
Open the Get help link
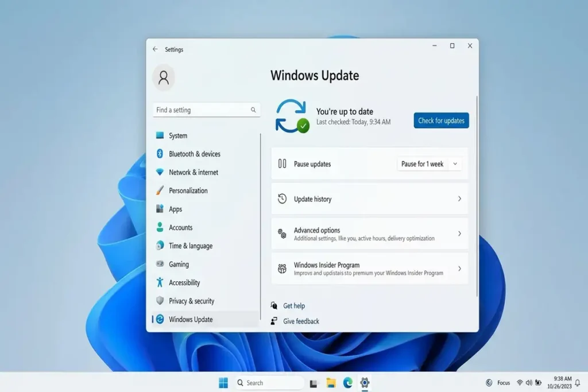294,305
